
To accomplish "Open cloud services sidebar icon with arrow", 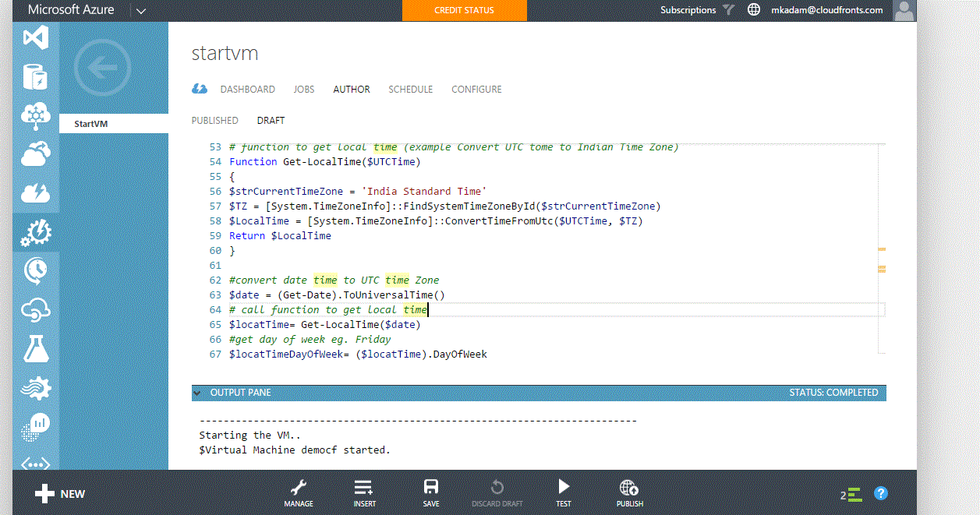I will [x=36, y=154].
